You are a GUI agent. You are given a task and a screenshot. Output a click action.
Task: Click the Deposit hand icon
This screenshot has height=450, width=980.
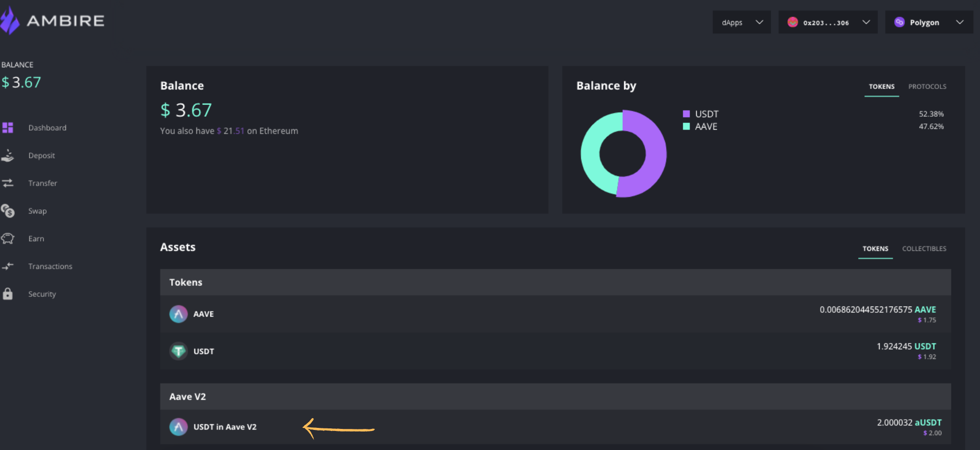point(8,155)
